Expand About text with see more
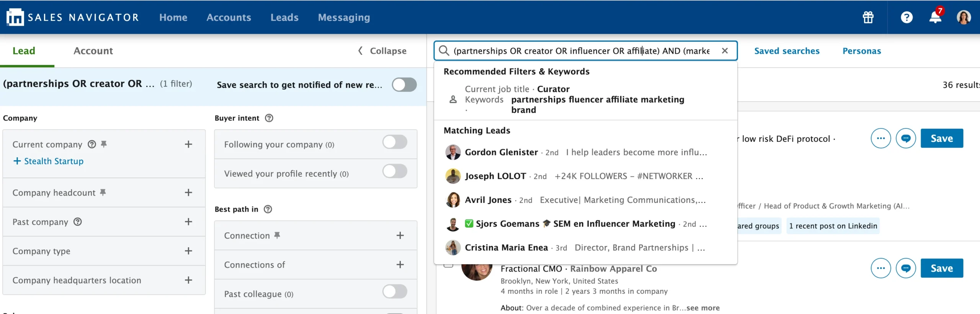Viewport: 980px width, 314px height. click(x=703, y=307)
